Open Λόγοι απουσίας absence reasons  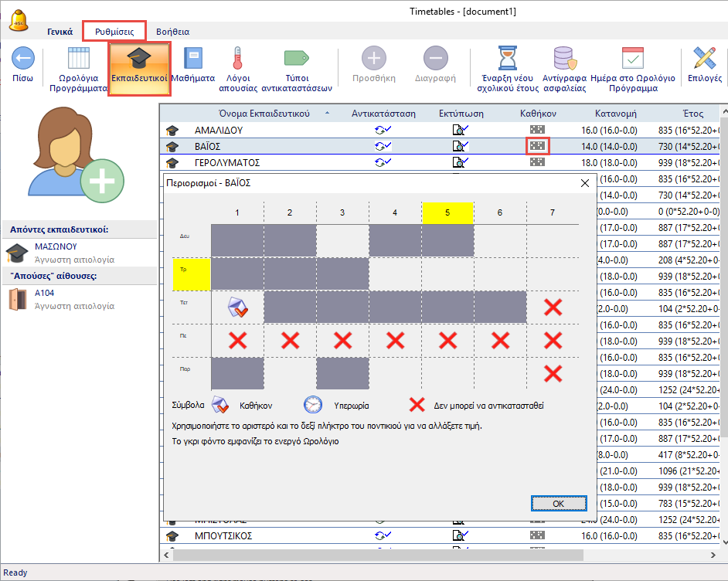(238, 69)
